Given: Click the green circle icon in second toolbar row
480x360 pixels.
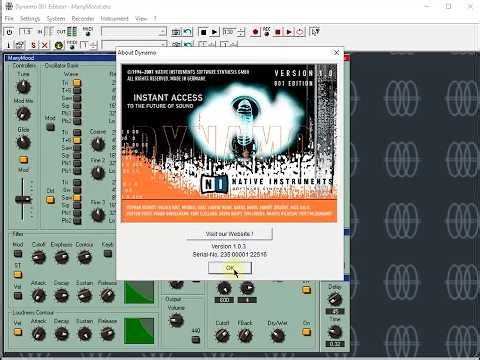Looking at the screenshot, I should pyautogui.click(x=59, y=45).
